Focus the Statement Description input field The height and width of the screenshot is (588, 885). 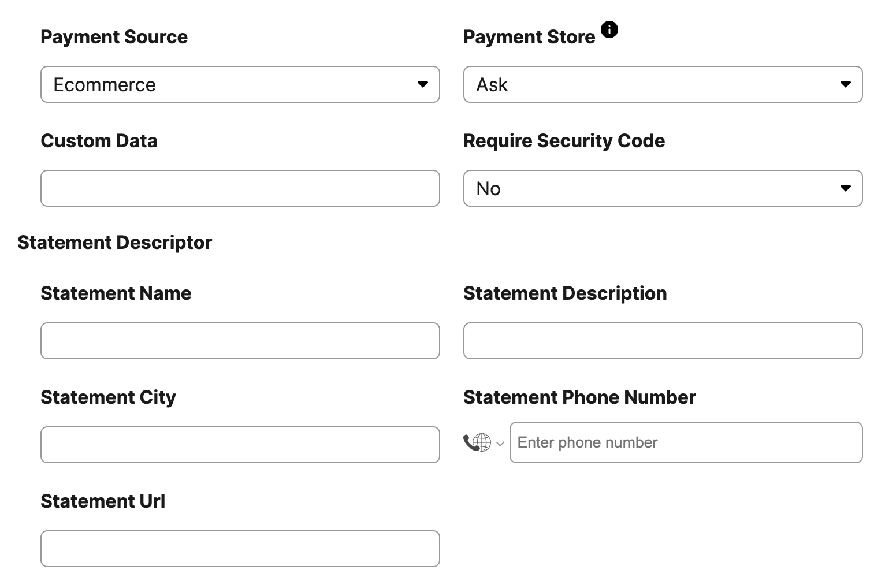tap(663, 341)
